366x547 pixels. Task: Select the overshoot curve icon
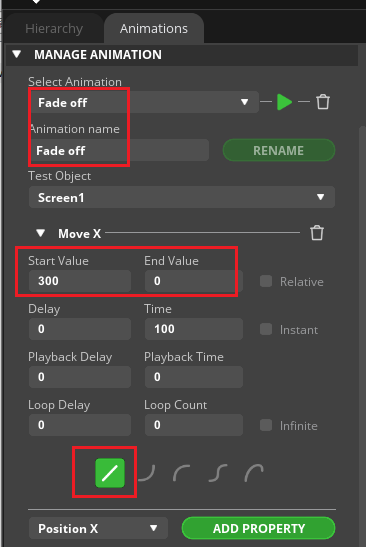coord(254,473)
